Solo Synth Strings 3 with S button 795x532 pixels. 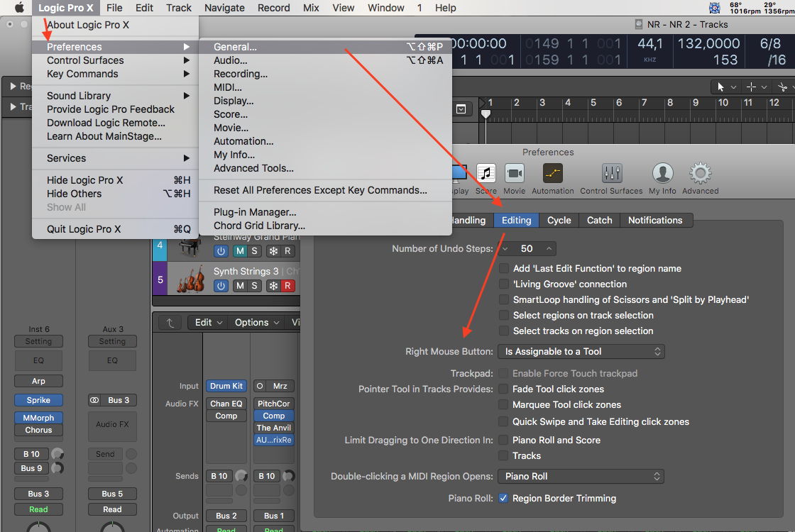click(255, 286)
